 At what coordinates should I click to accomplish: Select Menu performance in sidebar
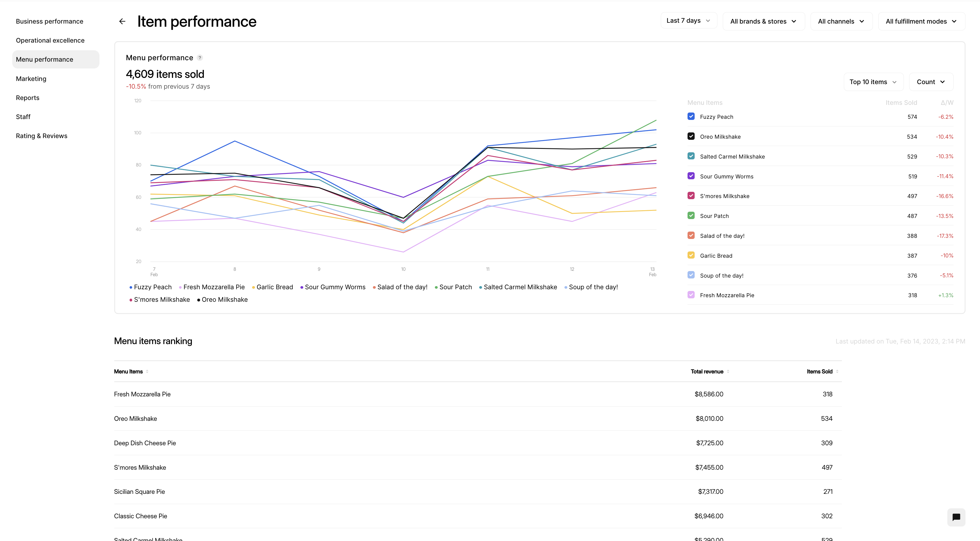coord(55,59)
